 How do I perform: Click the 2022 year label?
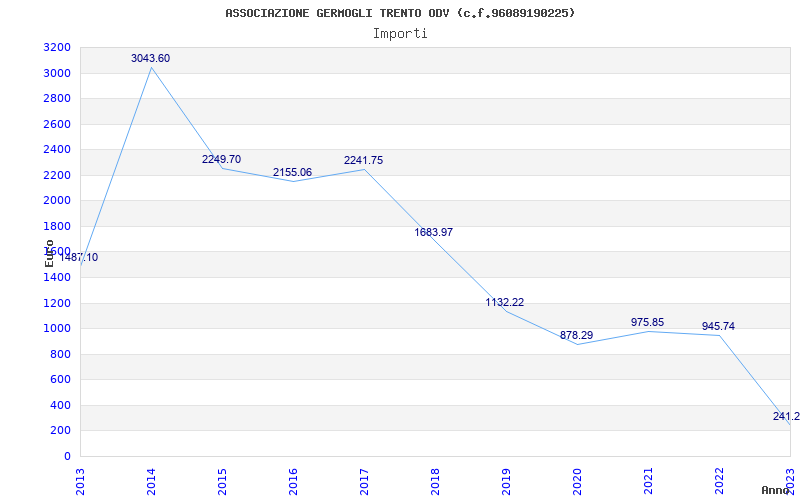point(719,482)
